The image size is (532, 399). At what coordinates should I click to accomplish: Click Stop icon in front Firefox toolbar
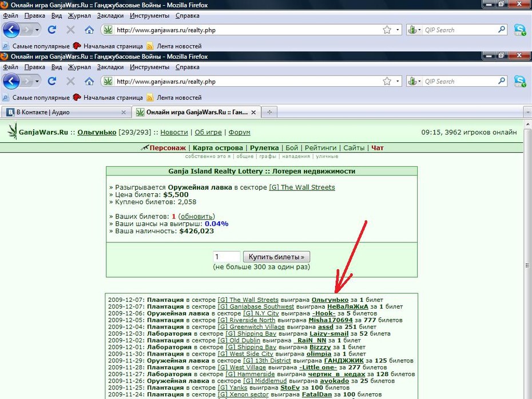pos(70,81)
